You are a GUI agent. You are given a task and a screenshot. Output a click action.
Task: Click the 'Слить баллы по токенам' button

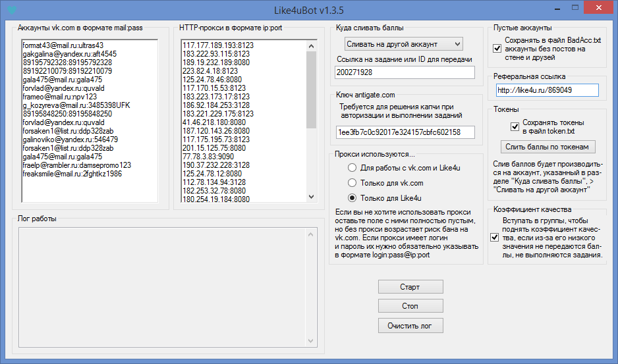tap(548, 147)
